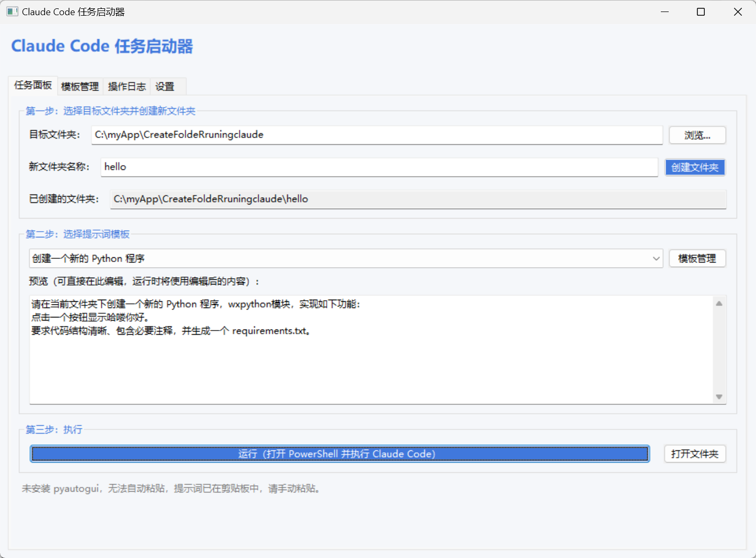Click the first preview line mentioning wxpython模块
756x558 pixels.
[x=196, y=304]
